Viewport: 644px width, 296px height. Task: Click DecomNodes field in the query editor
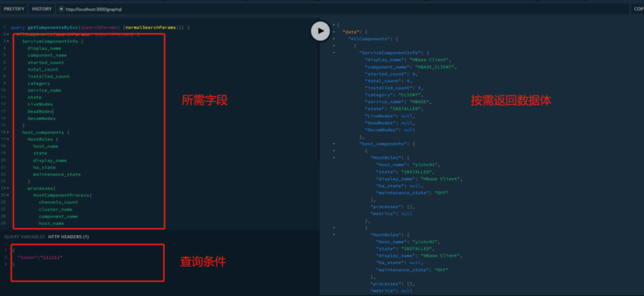click(x=42, y=119)
